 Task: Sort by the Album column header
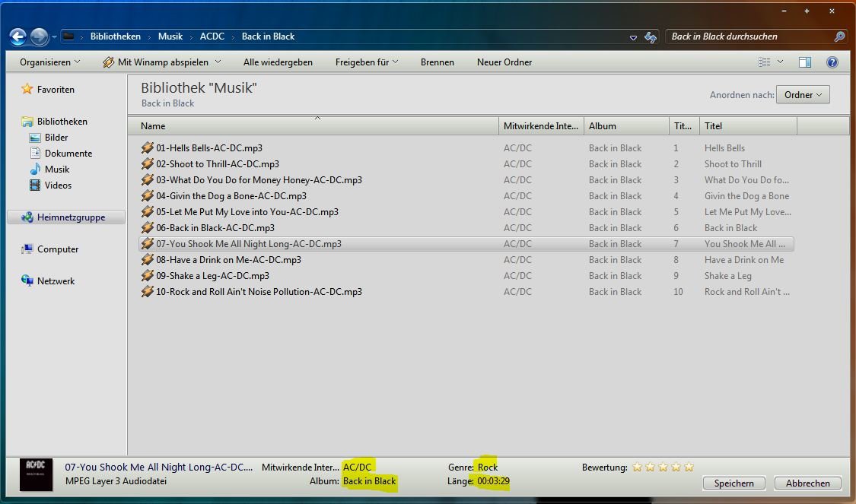pyautogui.click(x=627, y=126)
